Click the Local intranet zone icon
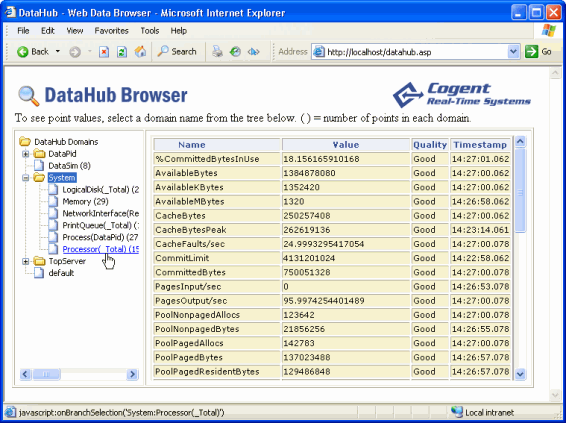566x423 pixels. [457, 412]
